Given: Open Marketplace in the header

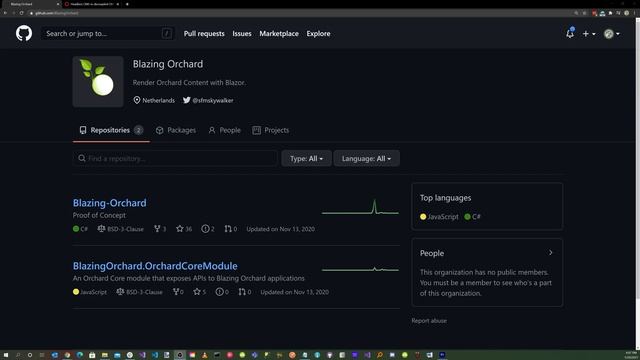Looking at the screenshot, I should coord(279,34).
